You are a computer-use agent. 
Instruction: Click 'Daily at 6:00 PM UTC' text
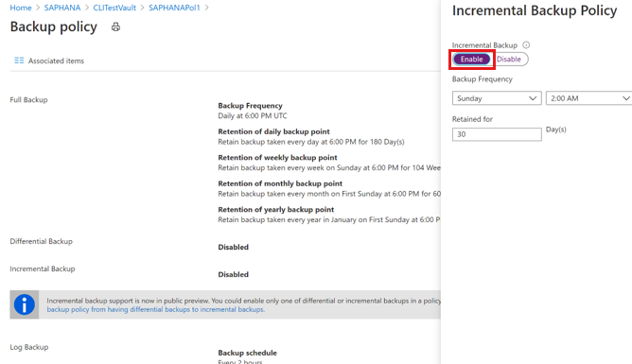tap(253, 116)
